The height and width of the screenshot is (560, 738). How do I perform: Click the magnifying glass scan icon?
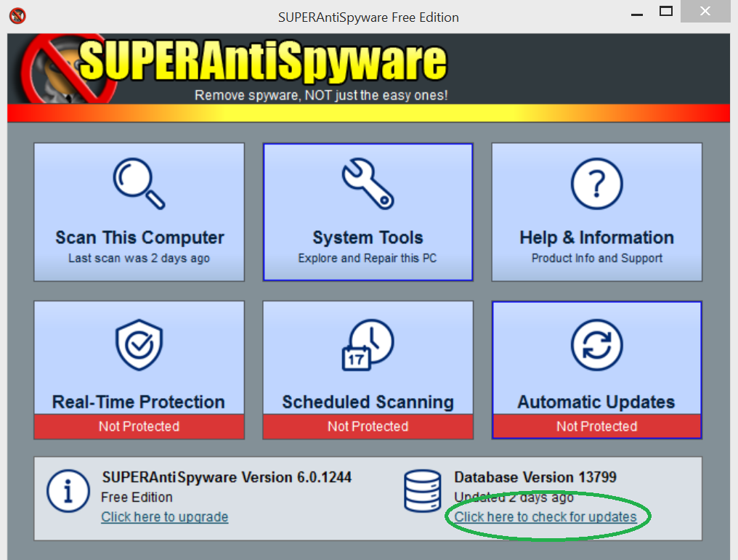coord(139,183)
